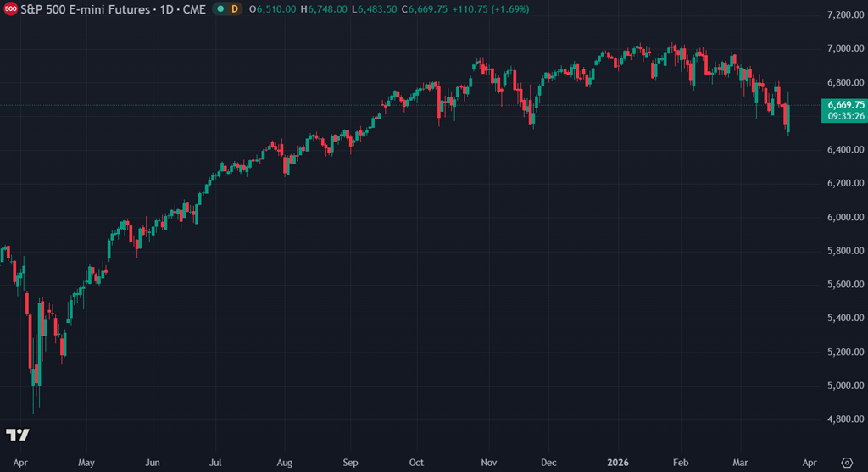Click the Jul label on time axis

pos(217,464)
